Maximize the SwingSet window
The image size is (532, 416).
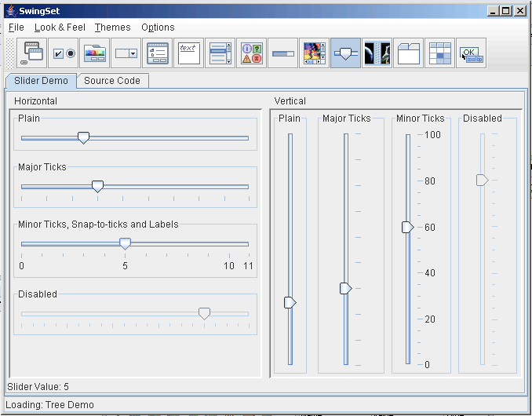(x=505, y=11)
